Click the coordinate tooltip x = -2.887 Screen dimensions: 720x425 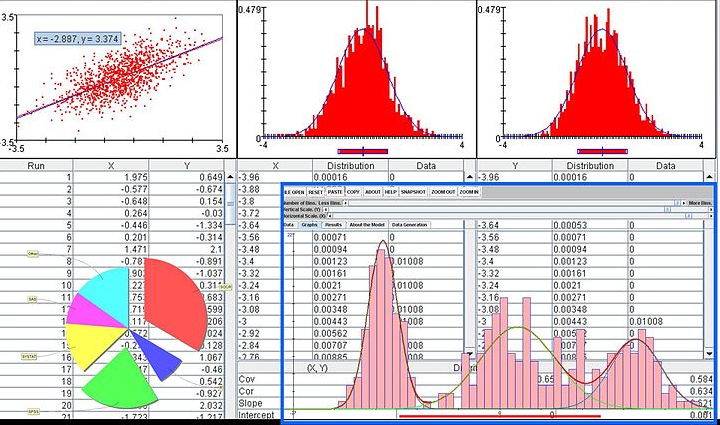(x=78, y=39)
